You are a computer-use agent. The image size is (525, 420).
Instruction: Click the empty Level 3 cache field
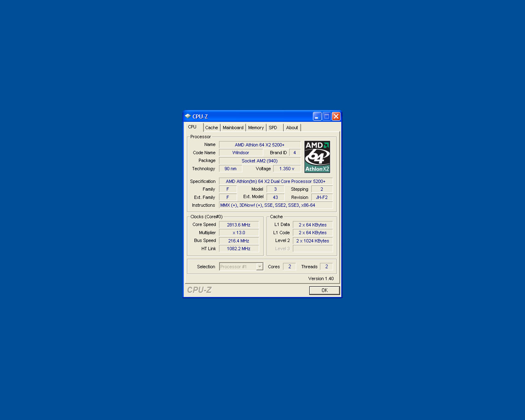point(313,249)
